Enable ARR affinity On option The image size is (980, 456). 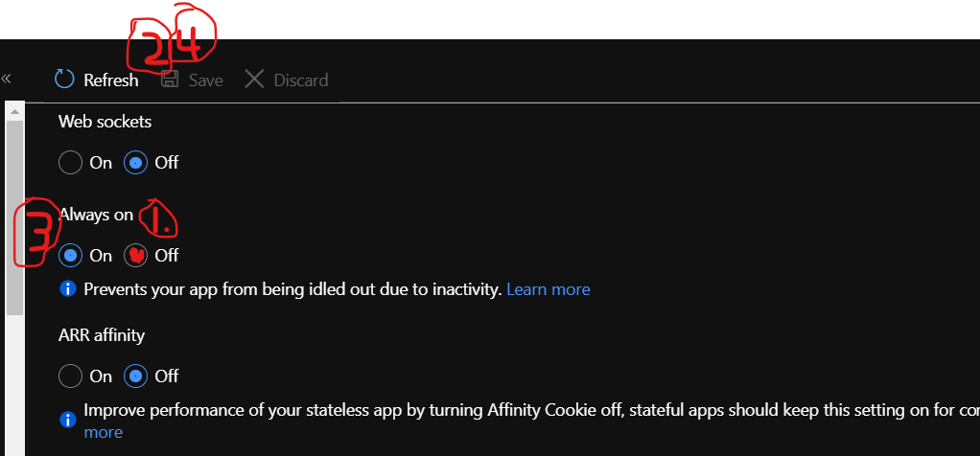70,376
